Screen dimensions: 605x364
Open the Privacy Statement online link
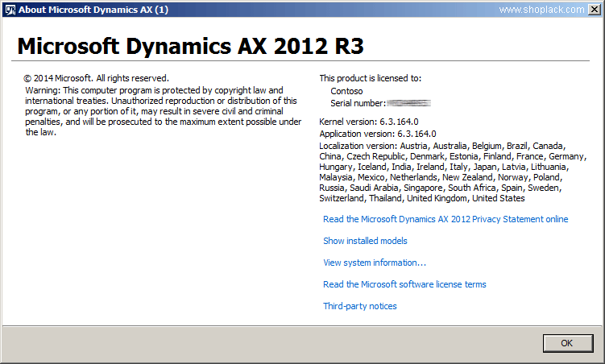point(445,219)
